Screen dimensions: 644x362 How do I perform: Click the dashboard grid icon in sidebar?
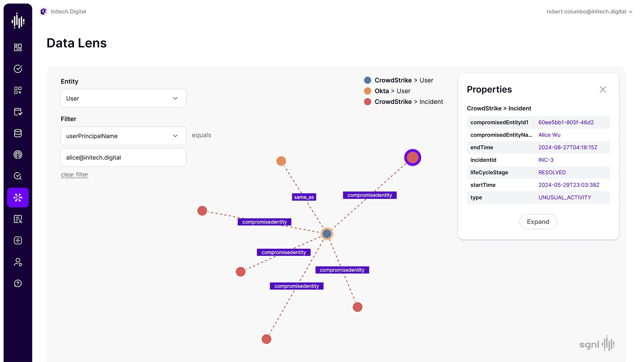coord(18,47)
